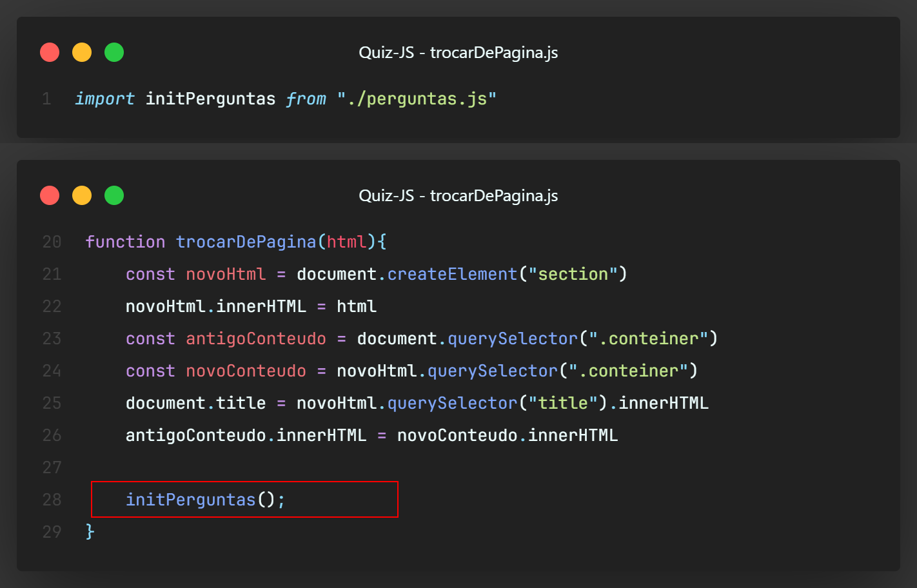917x588 pixels.
Task: Click the green circle on bottom window
Action: [x=114, y=195]
